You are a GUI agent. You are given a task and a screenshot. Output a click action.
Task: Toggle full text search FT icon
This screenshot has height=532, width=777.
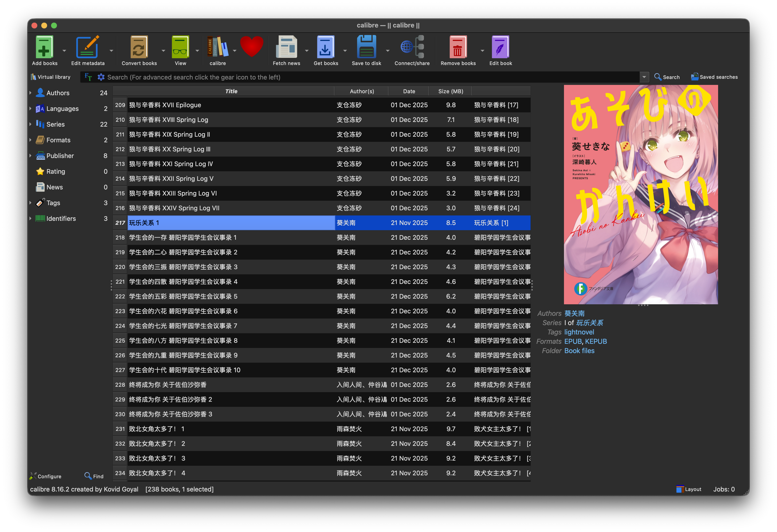point(88,77)
